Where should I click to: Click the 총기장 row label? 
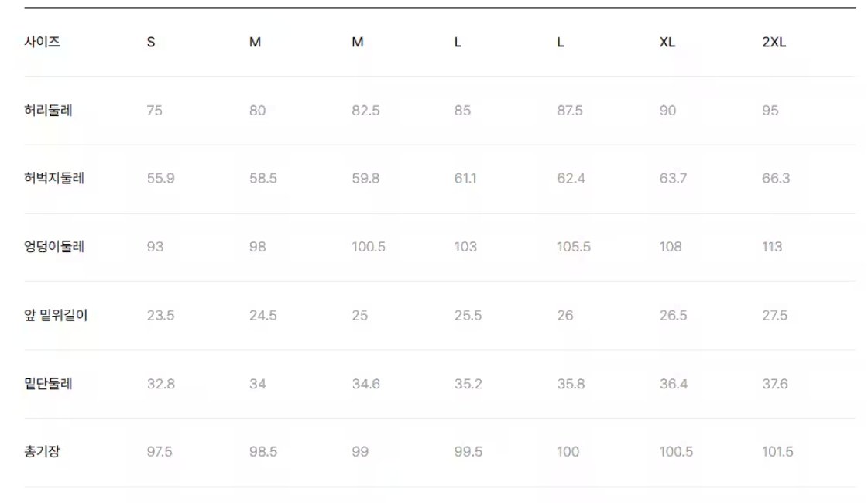(42, 451)
